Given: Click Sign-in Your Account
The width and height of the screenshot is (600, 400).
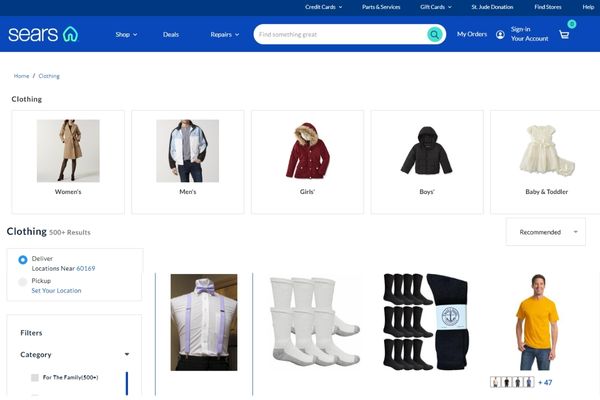Looking at the screenshot, I should coord(529,34).
